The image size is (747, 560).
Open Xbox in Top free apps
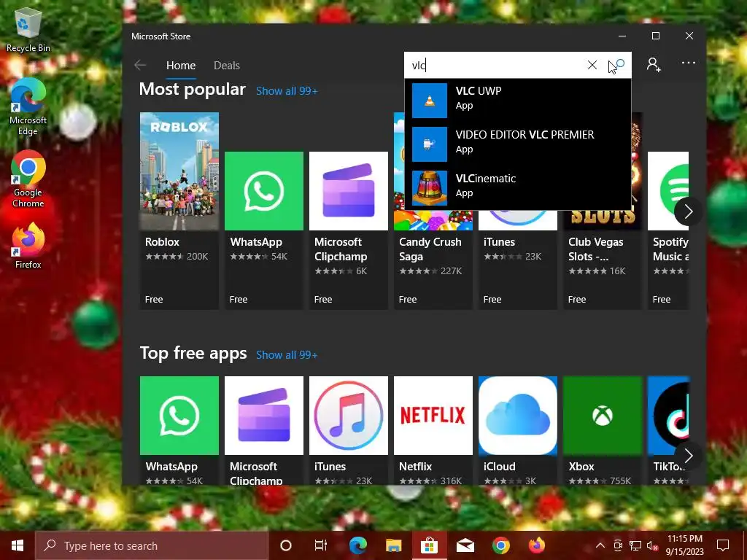click(603, 430)
